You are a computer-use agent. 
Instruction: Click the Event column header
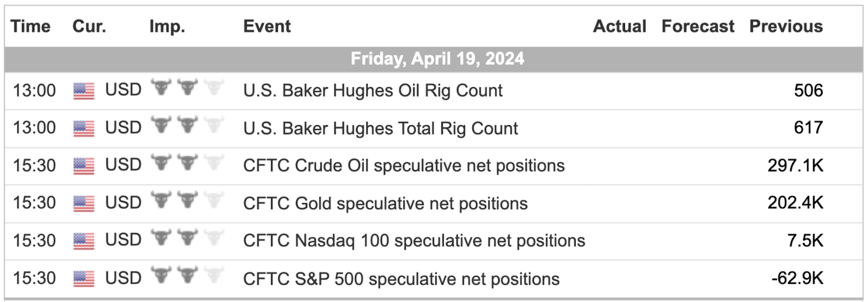point(267,26)
